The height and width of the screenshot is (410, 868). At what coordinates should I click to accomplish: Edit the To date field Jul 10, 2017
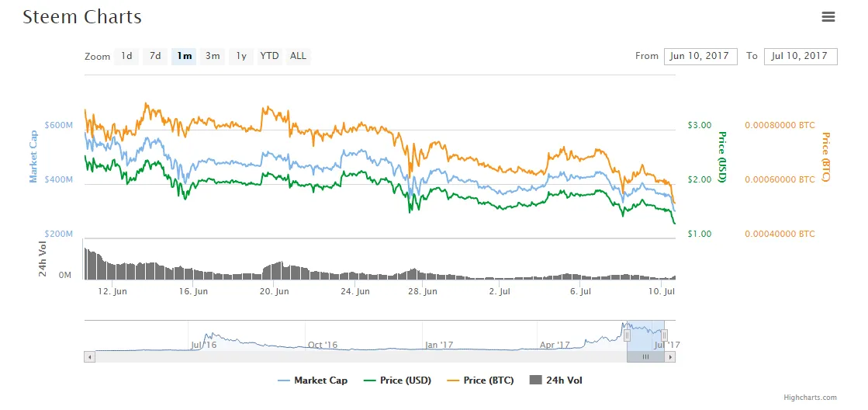point(801,56)
